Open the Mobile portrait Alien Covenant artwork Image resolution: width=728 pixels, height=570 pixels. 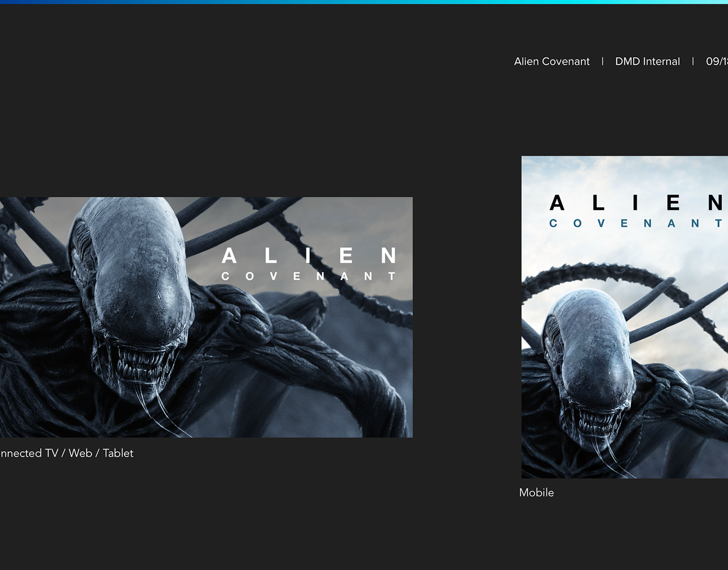tap(624, 317)
